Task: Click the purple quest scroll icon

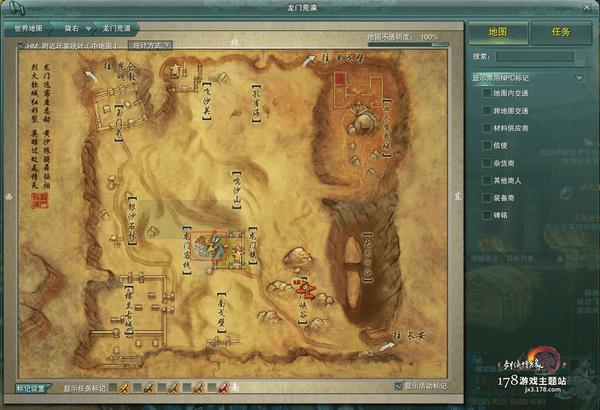Action: click(222, 388)
